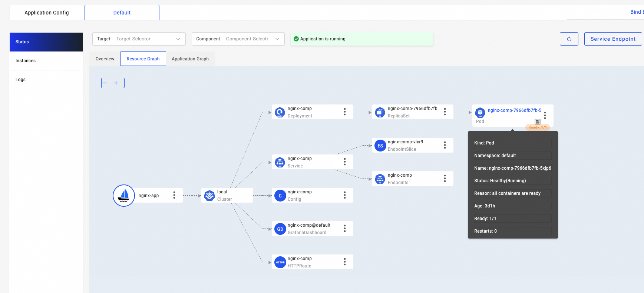Click the EndpointSlice ES icon
Viewport: 644px width, 293px height.
[x=380, y=146]
